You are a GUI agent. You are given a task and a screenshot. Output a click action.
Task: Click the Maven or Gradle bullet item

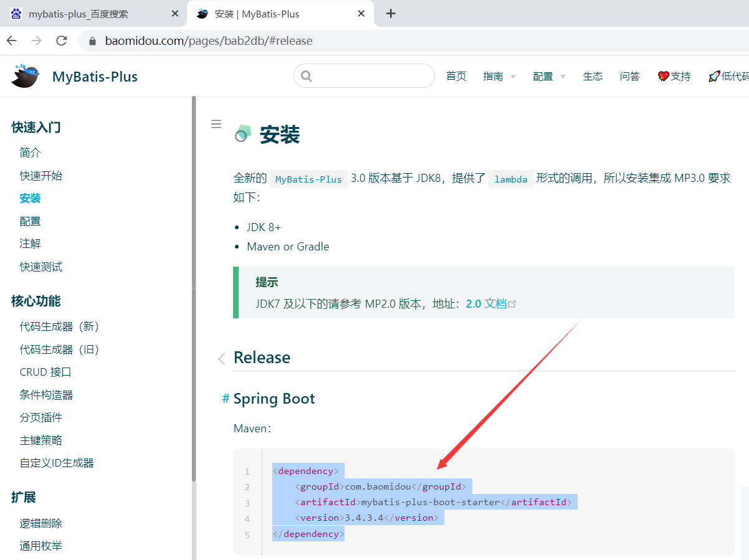288,247
